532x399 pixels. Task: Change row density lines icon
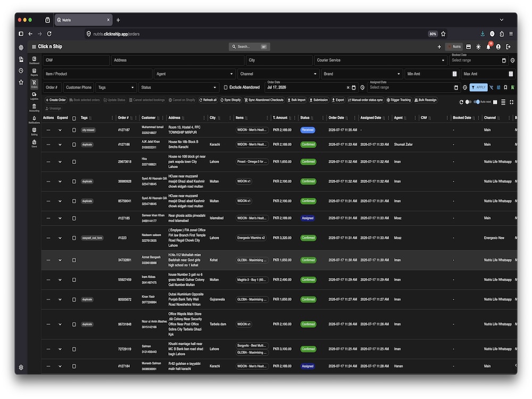503,102
